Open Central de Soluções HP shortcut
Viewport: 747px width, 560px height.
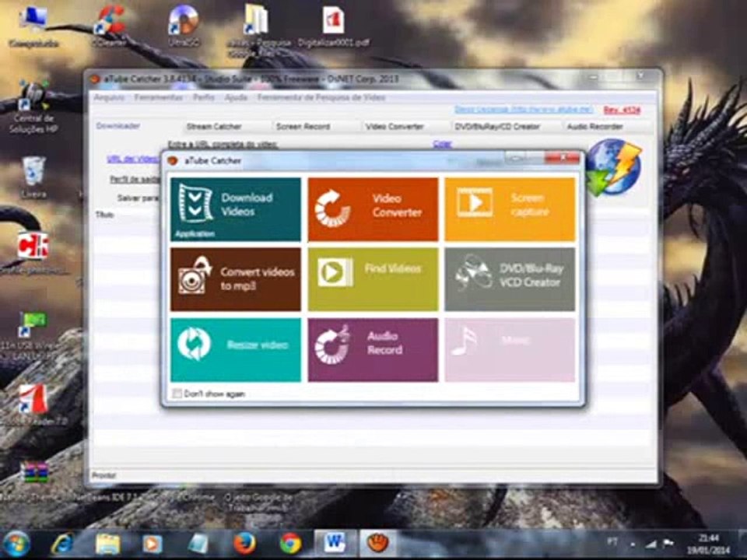click(x=33, y=107)
